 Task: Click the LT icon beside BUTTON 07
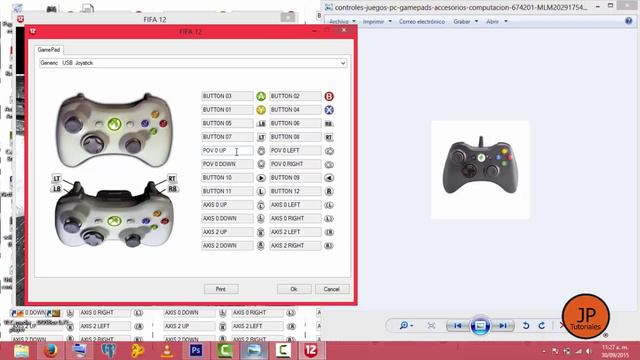tap(261, 137)
